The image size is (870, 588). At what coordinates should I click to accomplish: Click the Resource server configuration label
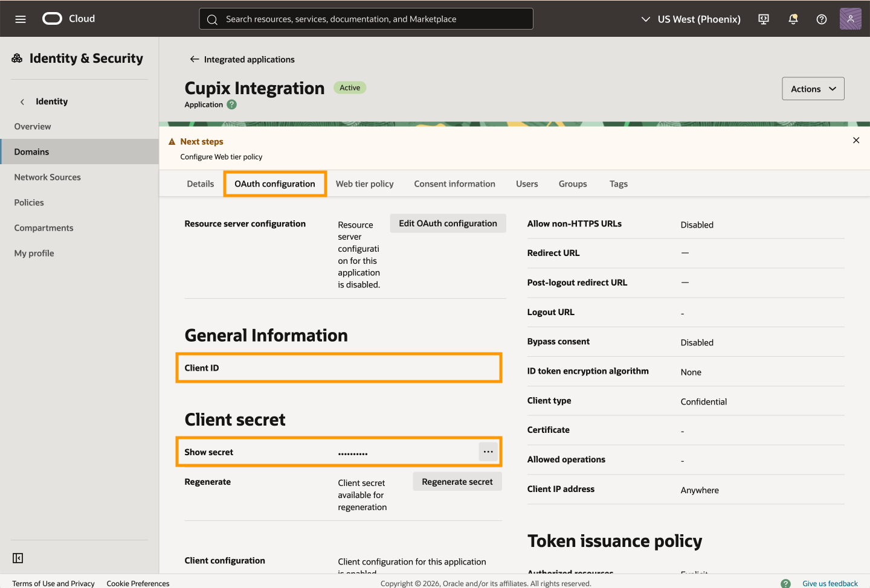(245, 223)
